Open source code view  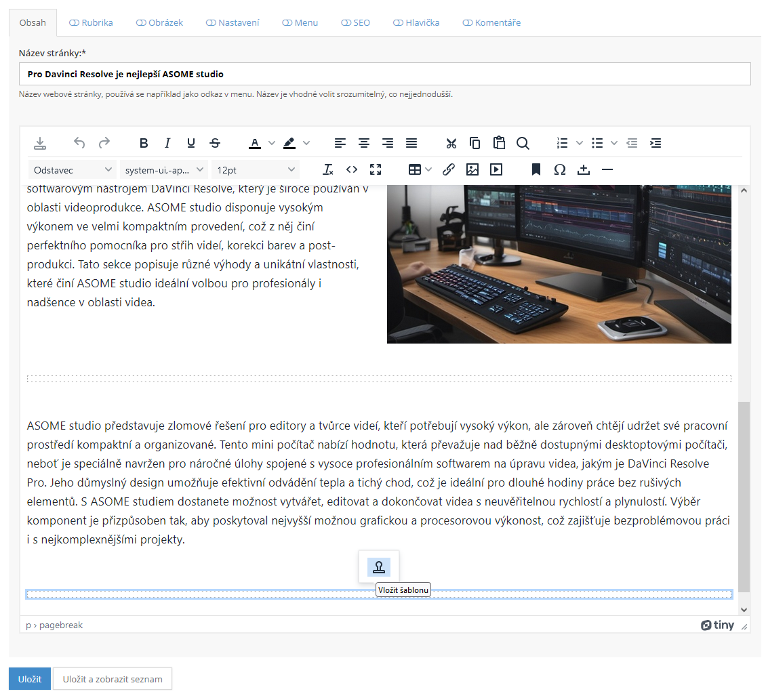coord(352,169)
